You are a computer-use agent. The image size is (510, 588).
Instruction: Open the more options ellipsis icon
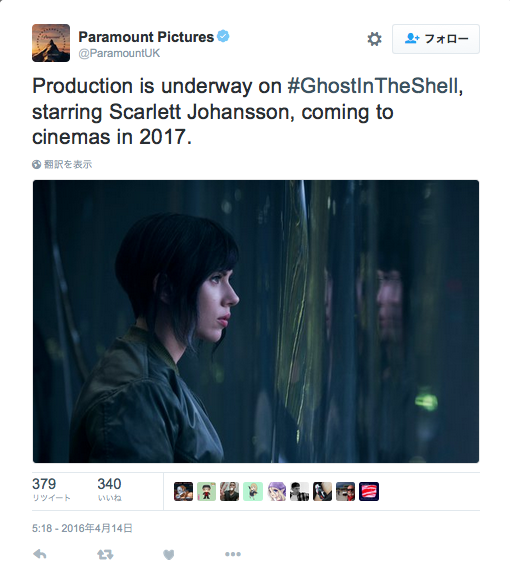233,554
